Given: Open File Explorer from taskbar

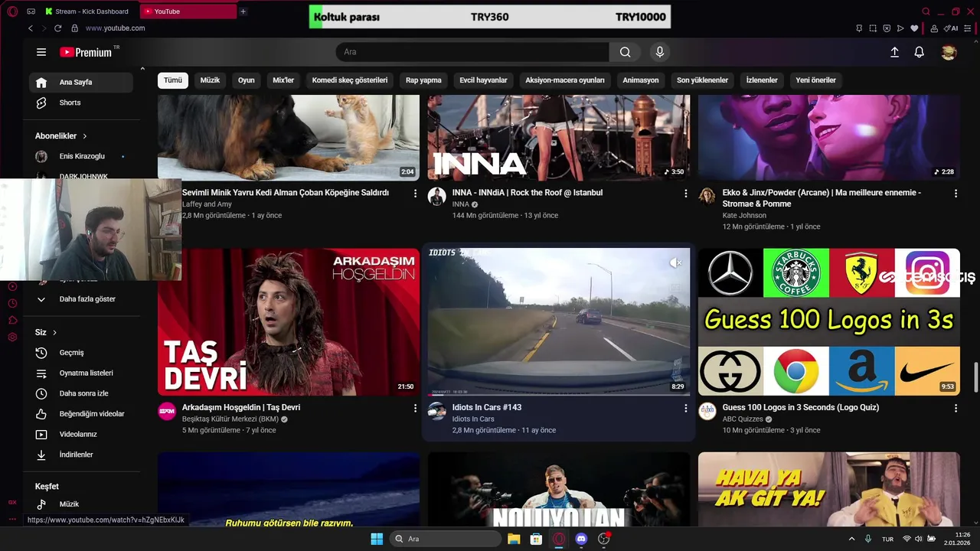Looking at the screenshot, I should coord(514,539).
